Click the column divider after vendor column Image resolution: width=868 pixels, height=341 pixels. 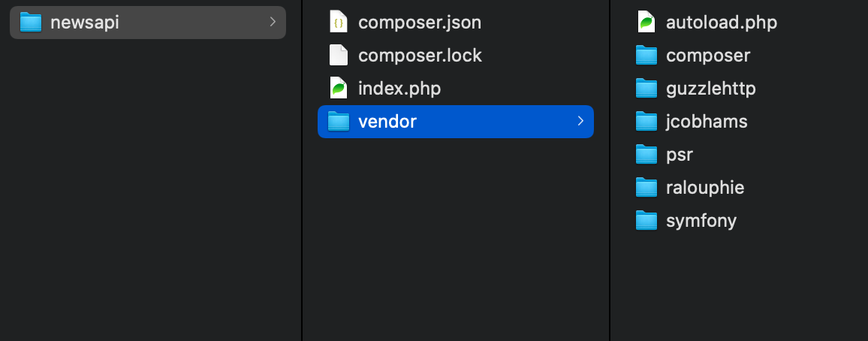click(610, 170)
